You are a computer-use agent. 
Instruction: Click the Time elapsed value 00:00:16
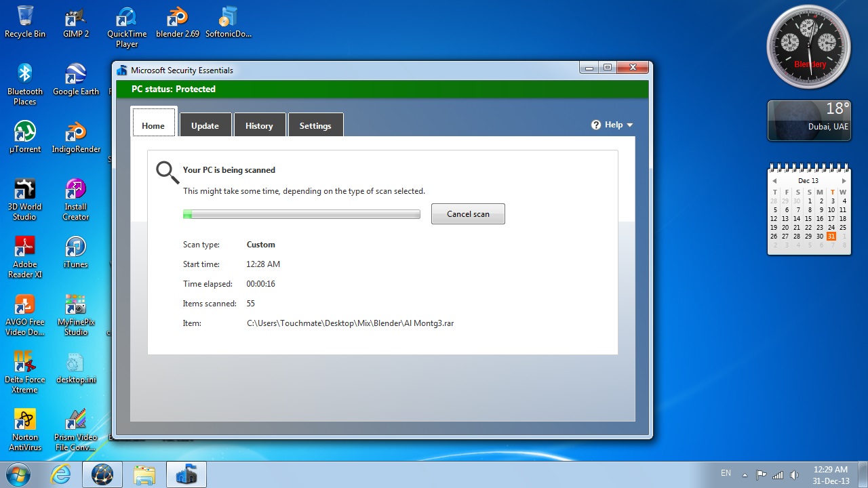pyautogui.click(x=261, y=284)
